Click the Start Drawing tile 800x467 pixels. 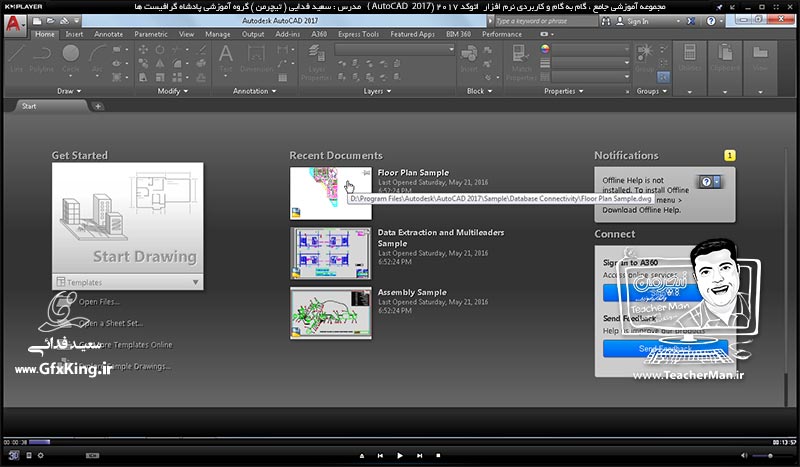(x=128, y=218)
